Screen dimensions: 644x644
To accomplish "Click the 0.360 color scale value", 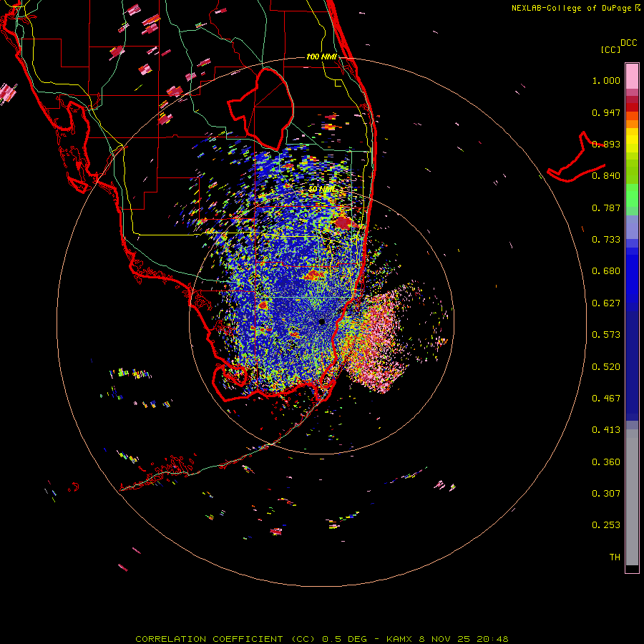I will (606, 462).
